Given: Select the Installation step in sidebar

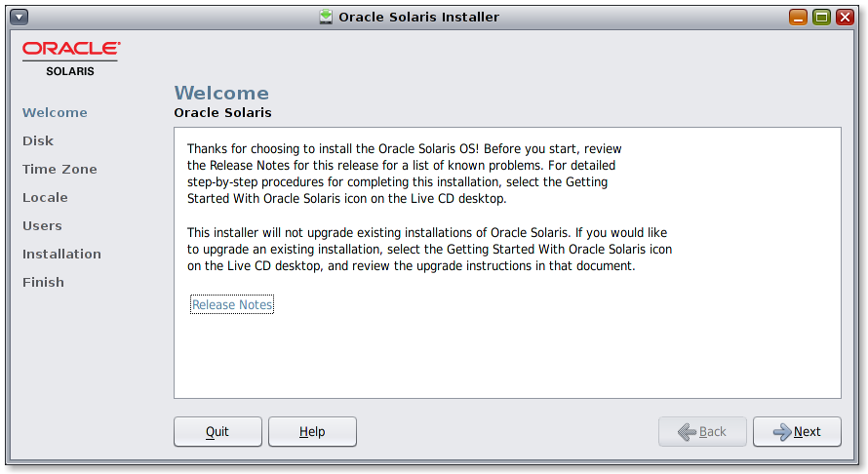Looking at the screenshot, I should click(x=61, y=254).
